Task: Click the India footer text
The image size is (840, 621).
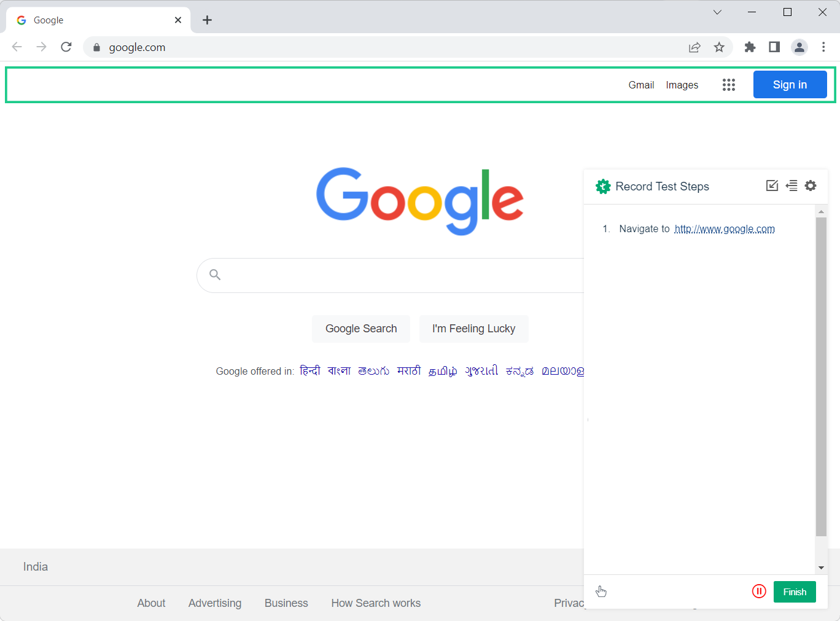Action: click(36, 567)
